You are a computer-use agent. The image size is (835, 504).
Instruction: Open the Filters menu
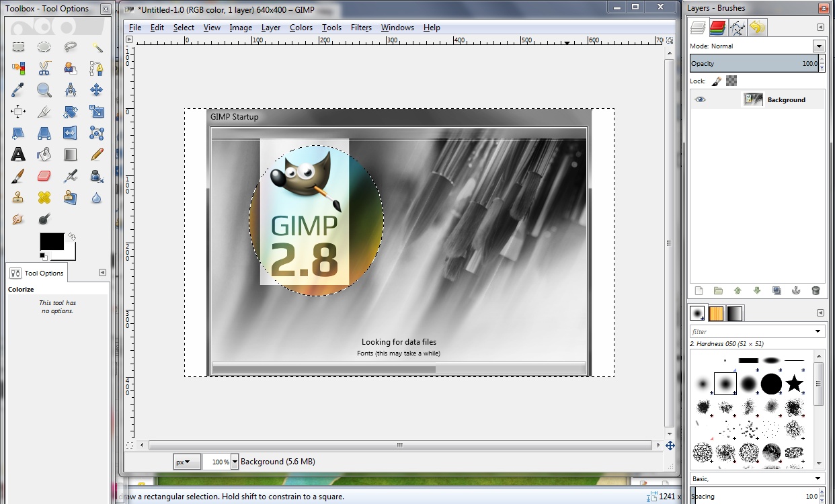(x=361, y=28)
